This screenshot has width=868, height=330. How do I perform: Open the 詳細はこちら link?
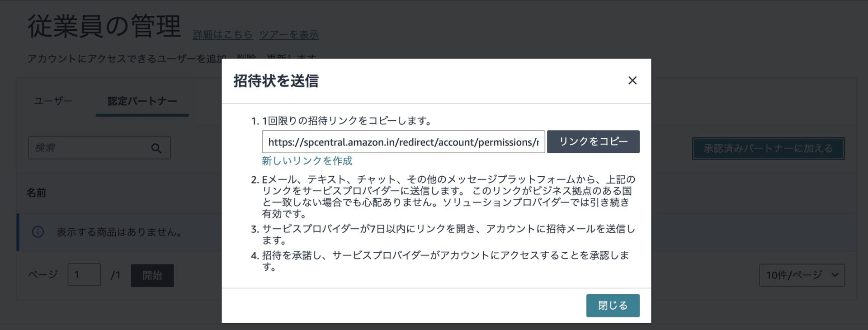coord(223,35)
